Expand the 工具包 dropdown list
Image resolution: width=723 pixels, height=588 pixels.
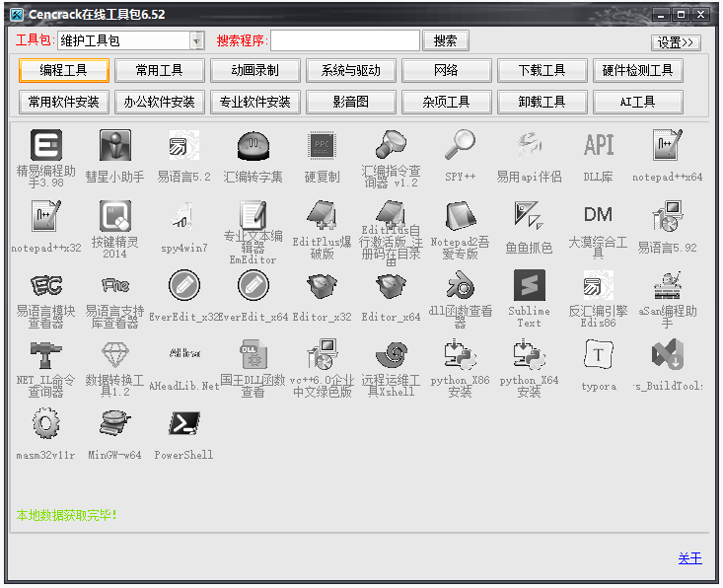[x=195, y=40]
